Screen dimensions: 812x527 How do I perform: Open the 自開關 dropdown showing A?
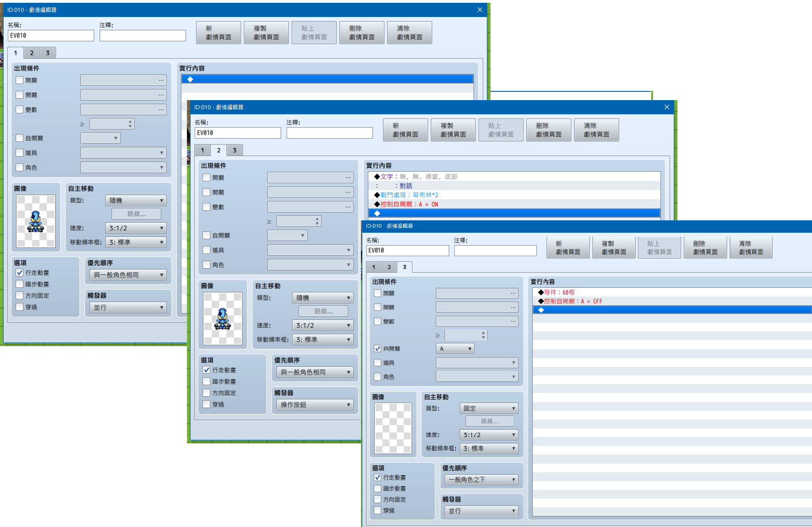pyautogui.click(x=455, y=348)
